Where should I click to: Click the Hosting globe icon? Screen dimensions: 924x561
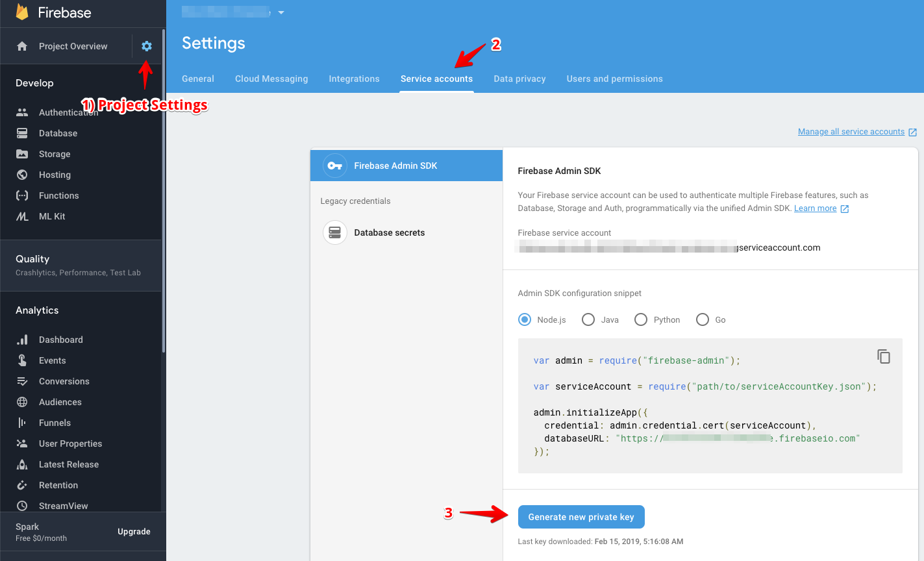tap(22, 175)
